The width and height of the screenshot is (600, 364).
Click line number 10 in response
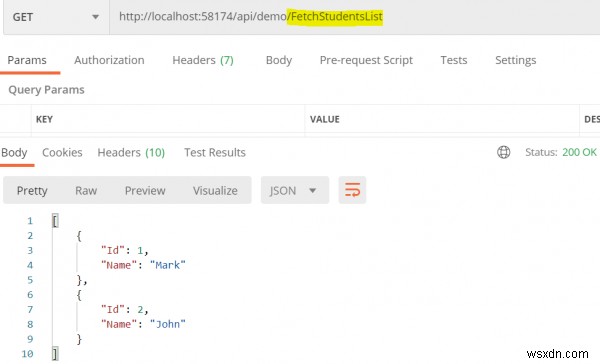click(28, 354)
